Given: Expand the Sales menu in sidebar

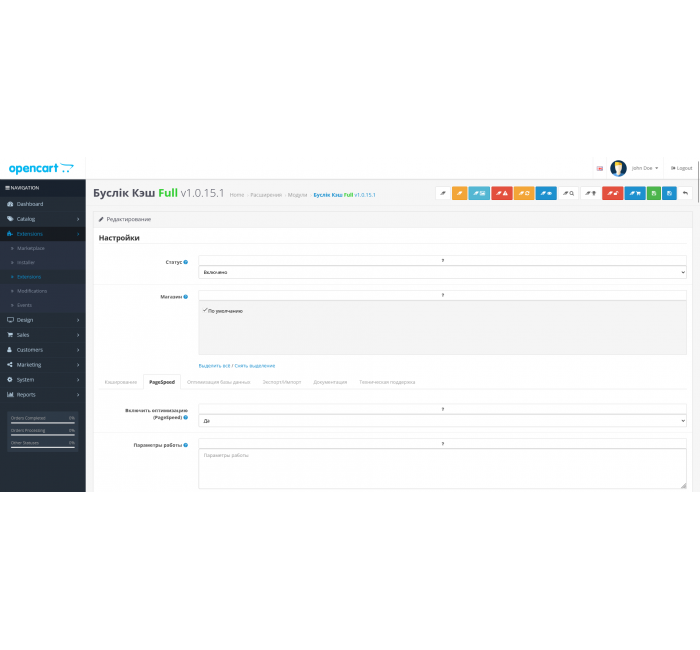Looking at the screenshot, I should [x=43, y=335].
